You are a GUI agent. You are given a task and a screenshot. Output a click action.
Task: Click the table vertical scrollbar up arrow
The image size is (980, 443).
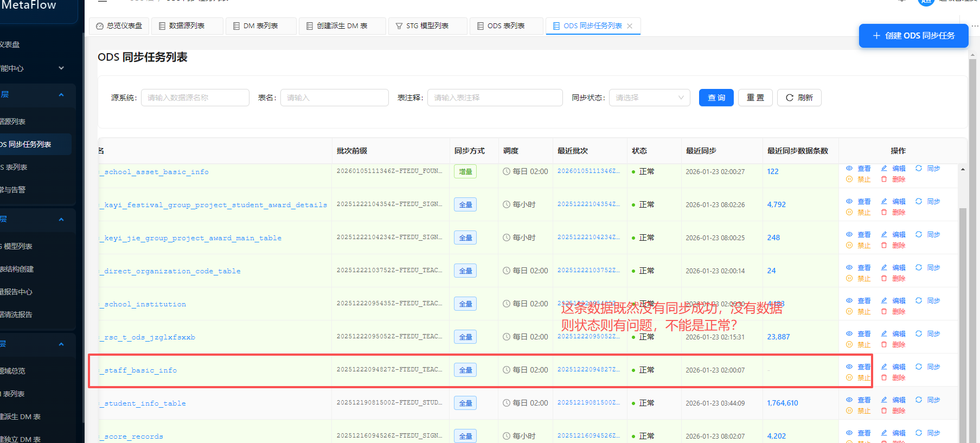[x=963, y=169]
